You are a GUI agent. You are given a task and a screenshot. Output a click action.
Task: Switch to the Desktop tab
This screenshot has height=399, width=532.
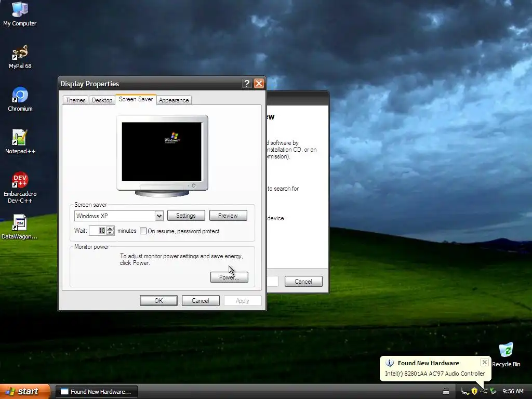click(x=102, y=100)
